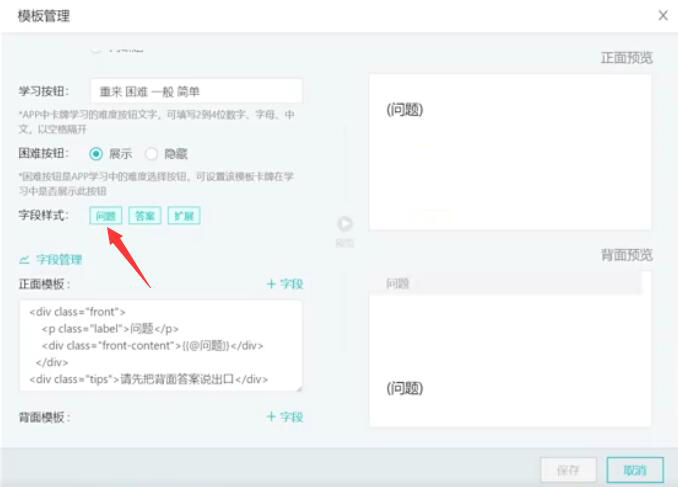The height and width of the screenshot is (487, 678).
Task: Click the 答案 field style tag
Action: click(x=145, y=215)
